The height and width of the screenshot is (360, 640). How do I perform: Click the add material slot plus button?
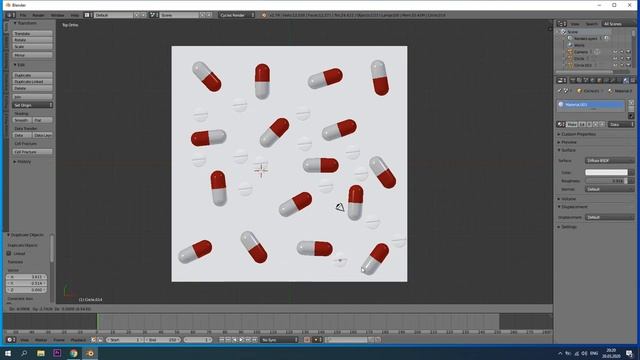(x=631, y=102)
